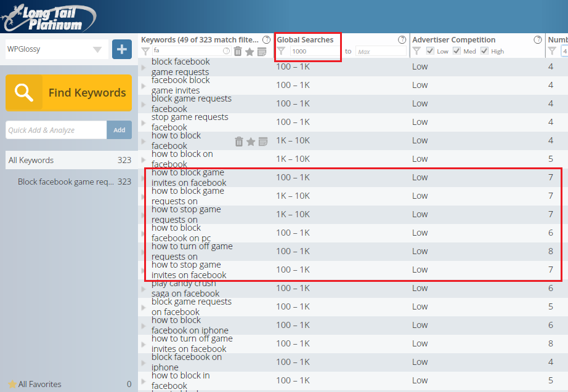Sort by Advertiser Competition column header
Viewport: 568px width, 392px height.
(x=453, y=40)
